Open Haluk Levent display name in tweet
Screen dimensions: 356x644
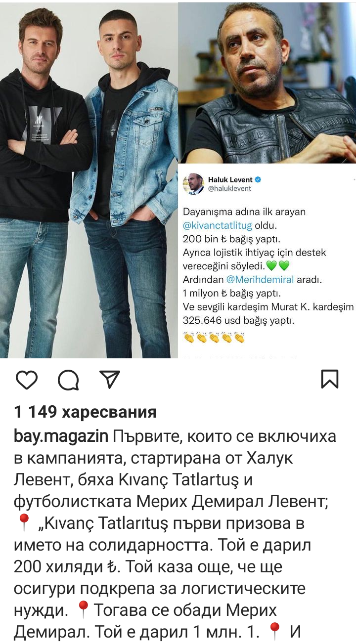(x=230, y=180)
